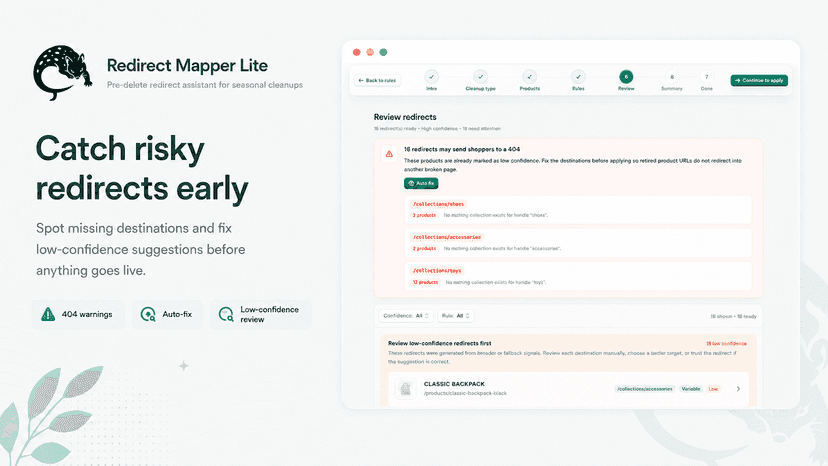Click the 404 warnings triangle icon
This screenshot has width=828, height=466.
point(48,314)
